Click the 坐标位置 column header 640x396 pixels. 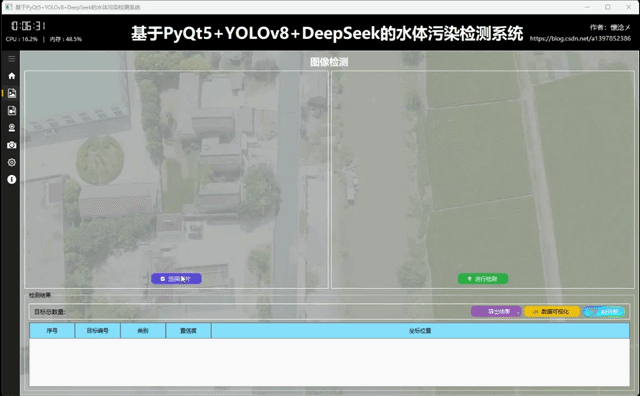[x=420, y=331]
